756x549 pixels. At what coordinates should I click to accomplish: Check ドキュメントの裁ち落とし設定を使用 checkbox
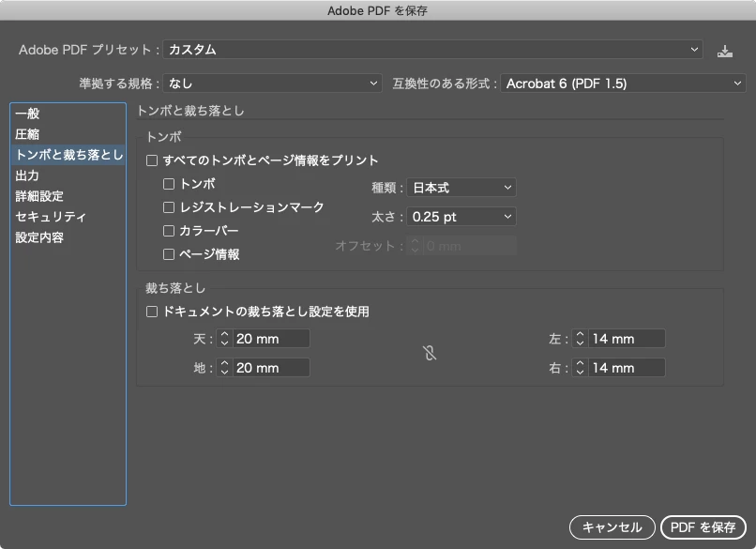[x=152, y=312]
